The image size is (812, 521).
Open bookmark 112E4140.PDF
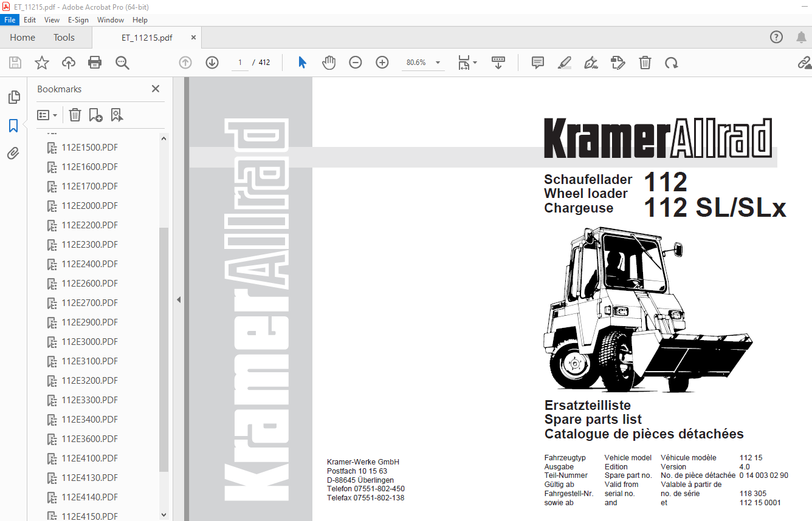(x=89, y=497)
